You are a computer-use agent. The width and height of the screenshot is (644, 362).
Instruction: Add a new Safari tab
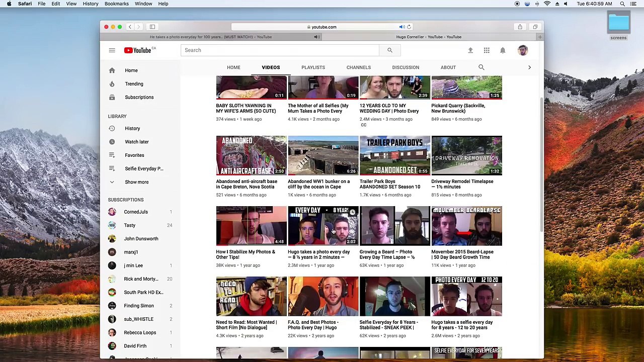pos(540,37)
